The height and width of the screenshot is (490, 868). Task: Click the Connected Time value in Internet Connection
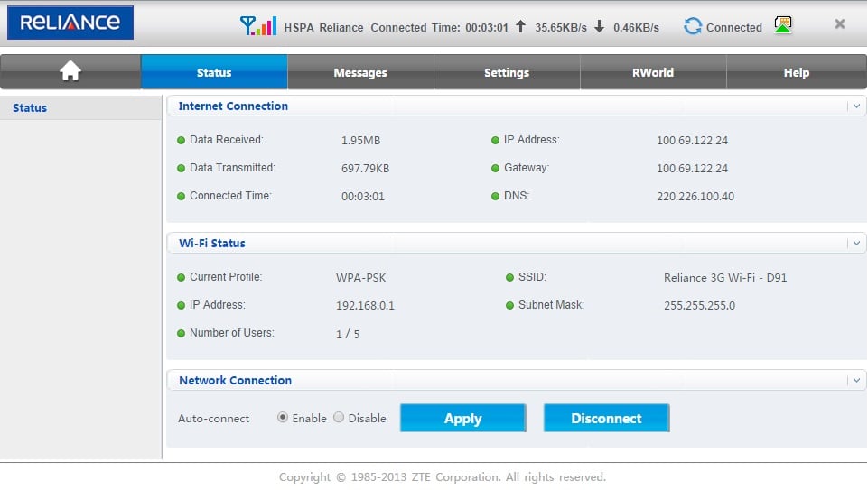tap(362, 197)
